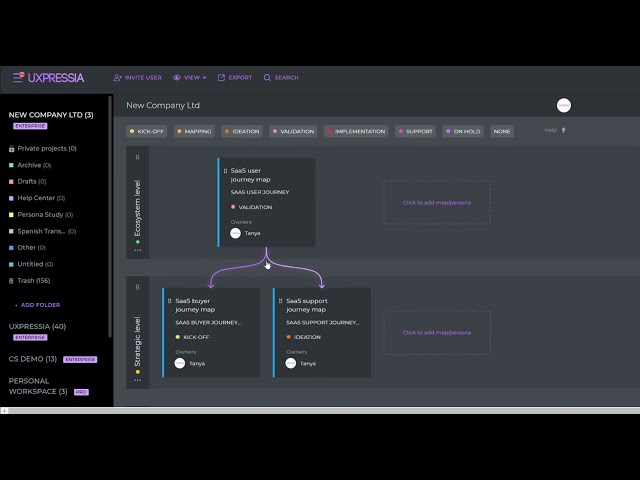Image resolution: width=640 pixels, height=480 pixels.
Task: Filter by Support status
Action: tap(416, 131)
